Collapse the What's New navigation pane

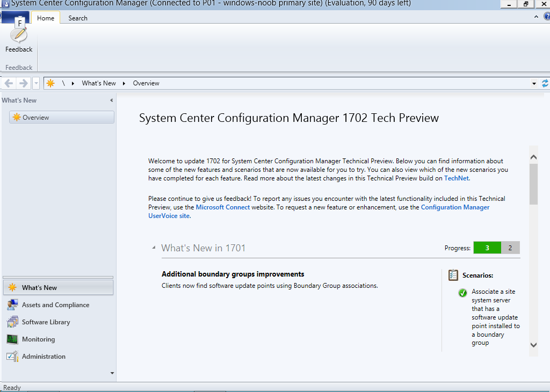click(x=112, y=100)
